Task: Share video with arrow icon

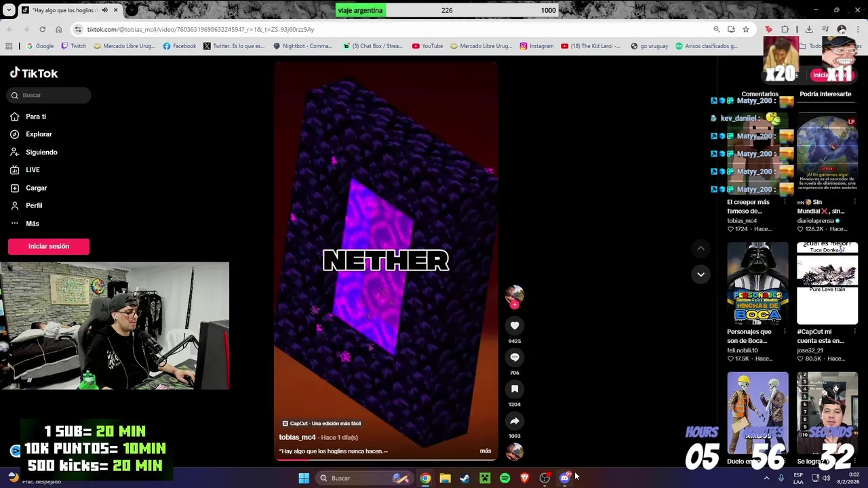Action: click(x=515, y=421)
